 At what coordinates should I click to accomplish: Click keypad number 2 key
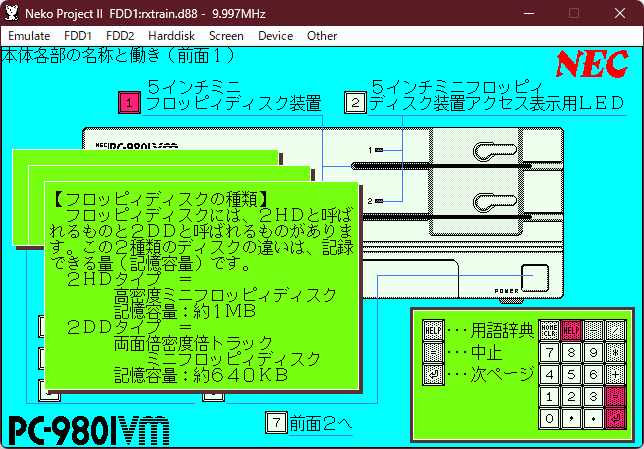click(571, 397)
